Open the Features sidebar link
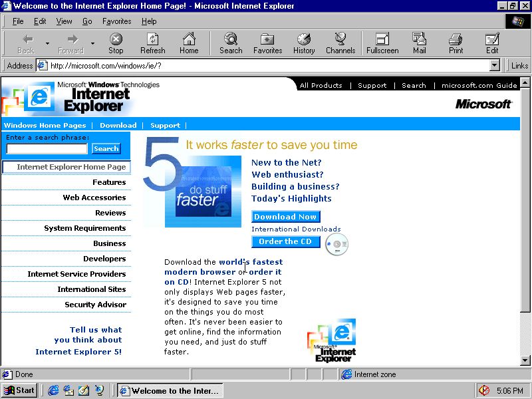This screenshot has height=399, width=532. (109, 182)
